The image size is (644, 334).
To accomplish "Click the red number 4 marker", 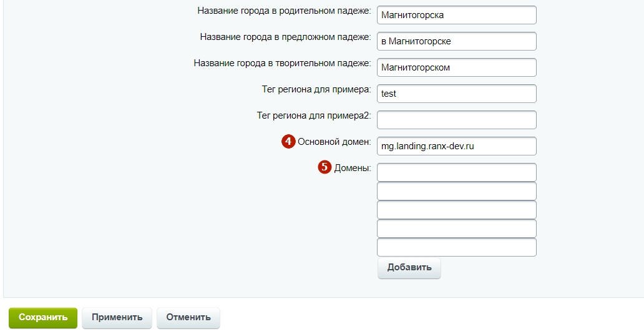I will [x=288, y=141].
